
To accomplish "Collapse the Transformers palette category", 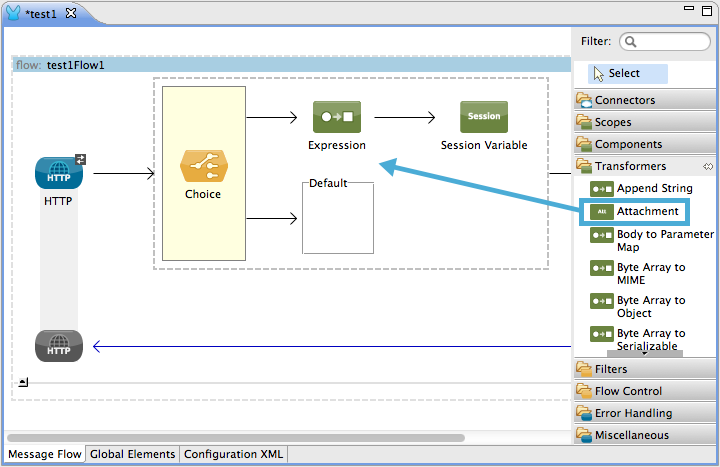I will 630,166.
